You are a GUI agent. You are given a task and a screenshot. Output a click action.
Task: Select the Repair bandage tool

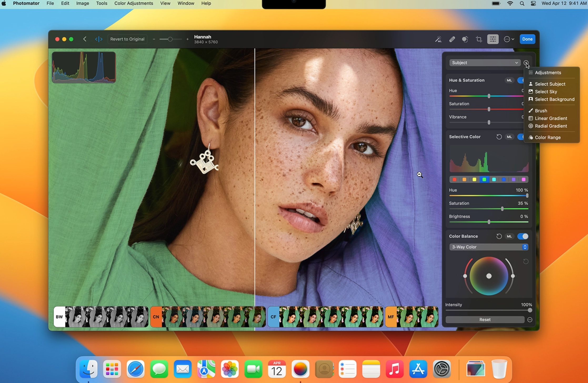pyautogui.click(x=452, y=39)
